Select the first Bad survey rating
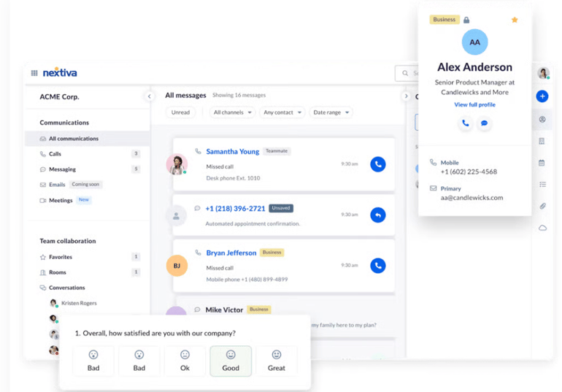562x392 pixels. (93, 361)
